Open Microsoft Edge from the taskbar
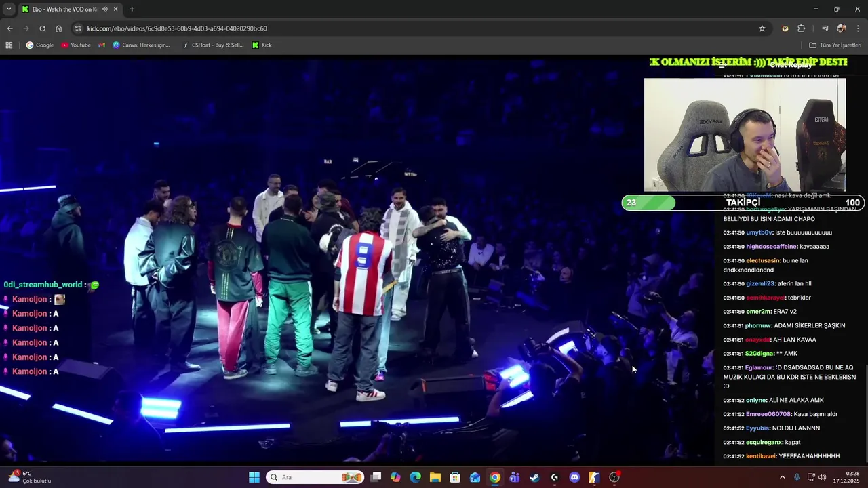The image size is (868, 488). coord(415,477)
